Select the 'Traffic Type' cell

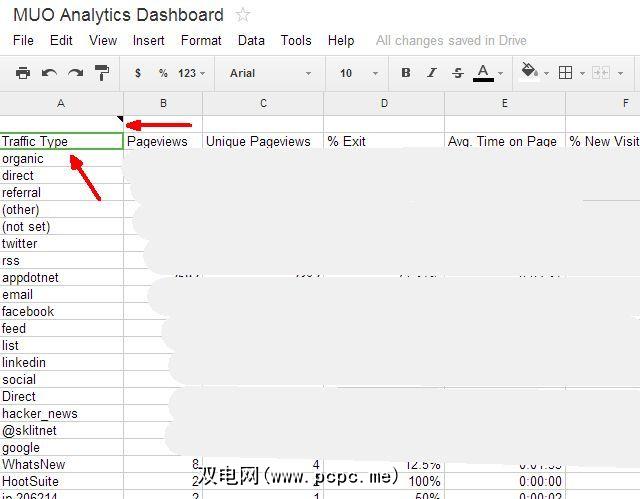coord(61,141)
